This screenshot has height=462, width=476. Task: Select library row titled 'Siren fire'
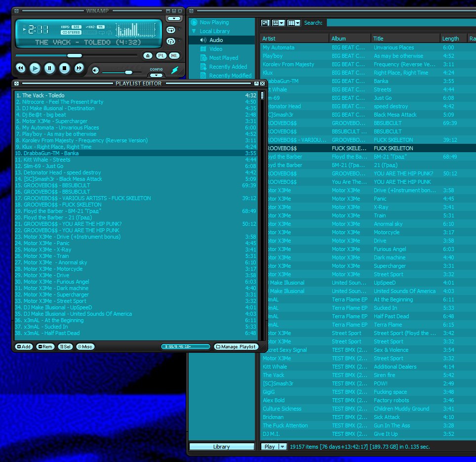pyautogui.click(x=368, y=375)
